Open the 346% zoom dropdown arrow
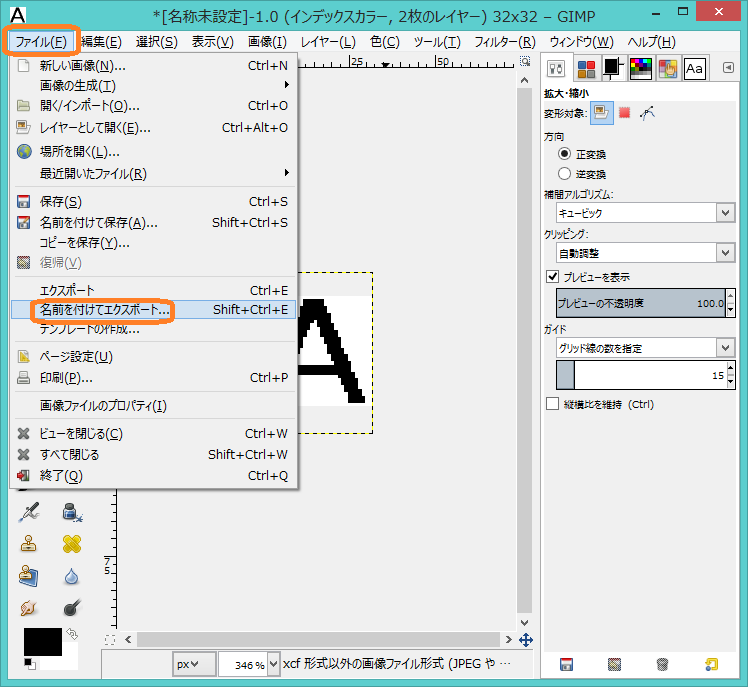 pos(273,664)
